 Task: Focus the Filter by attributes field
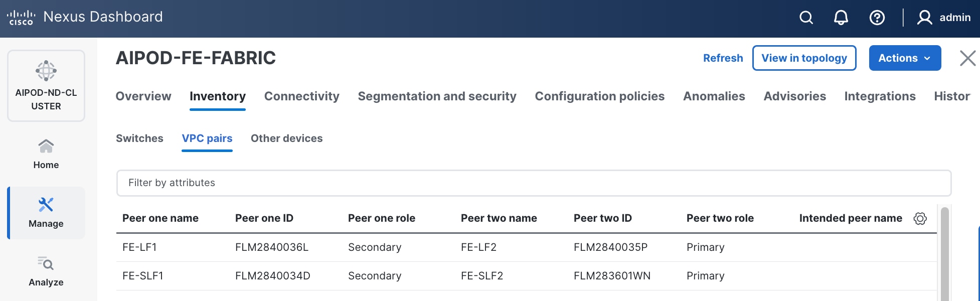[534, 183]
